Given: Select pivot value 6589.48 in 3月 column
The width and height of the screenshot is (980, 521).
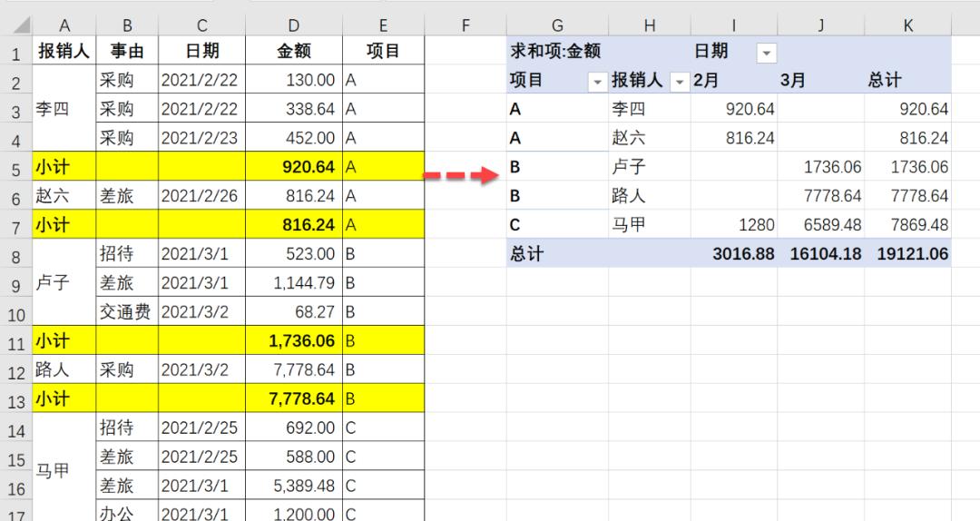Looking at the screenshot, I should 821,224.
